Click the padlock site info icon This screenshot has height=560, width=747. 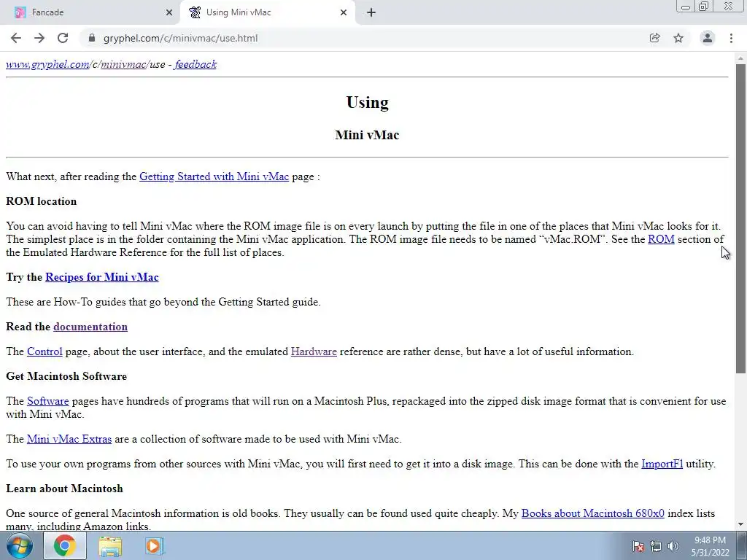93,38
